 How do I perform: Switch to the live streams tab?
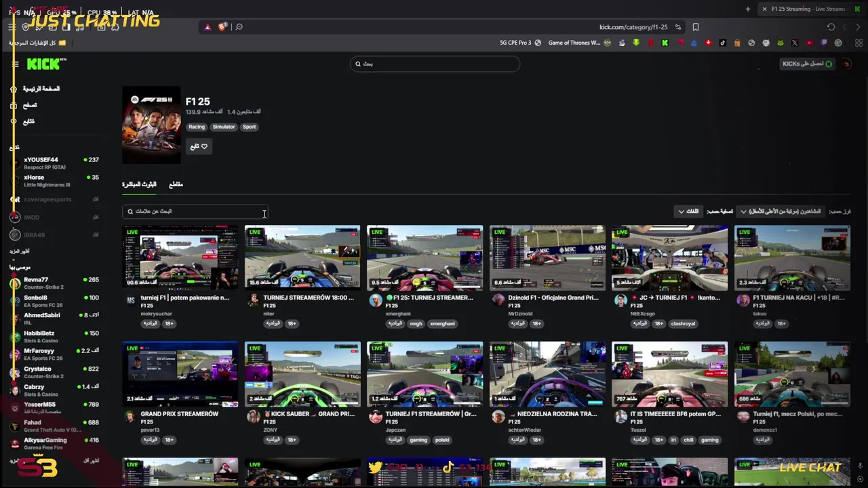tap(139, 184)
